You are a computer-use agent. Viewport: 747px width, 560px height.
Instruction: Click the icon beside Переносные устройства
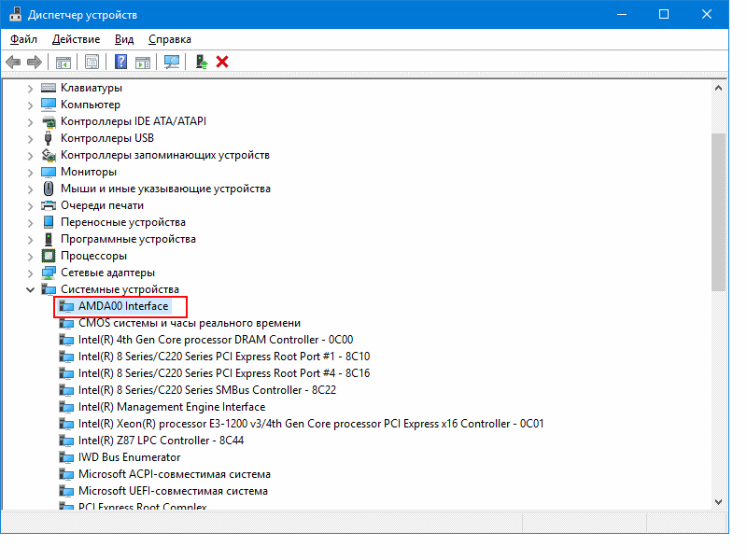49,222
